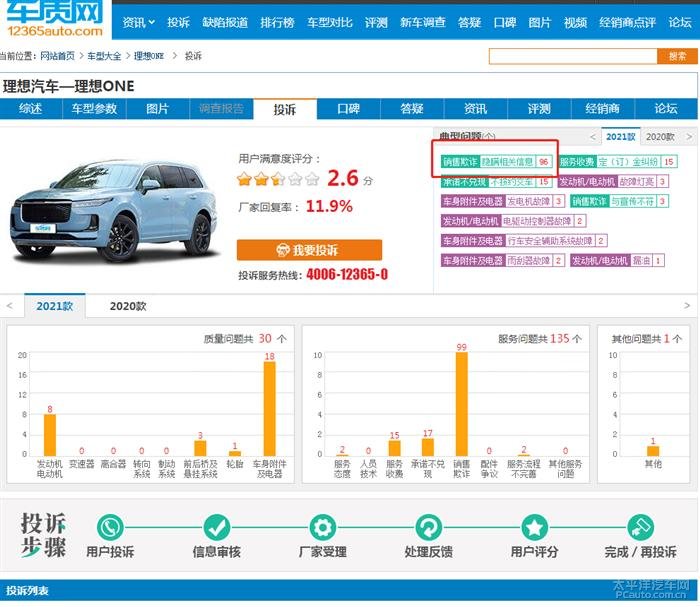Open 经销商点评 in the top navigation

627,22
